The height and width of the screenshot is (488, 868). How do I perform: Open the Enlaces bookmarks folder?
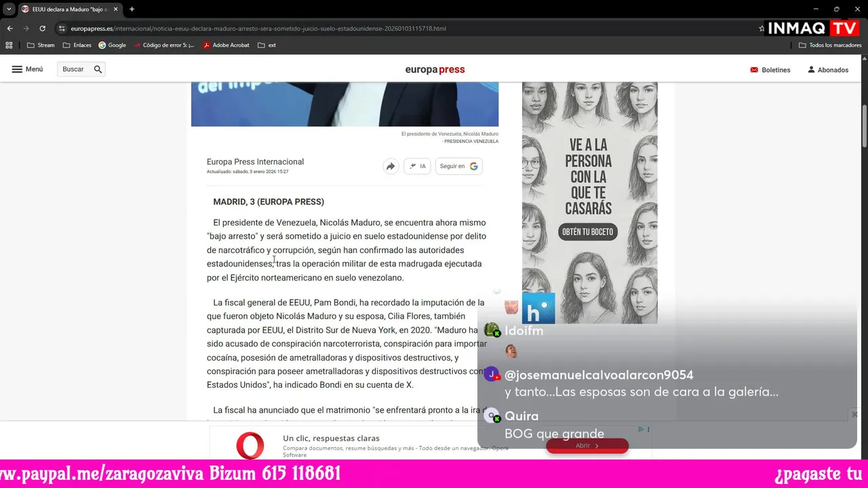pos(77,45)
